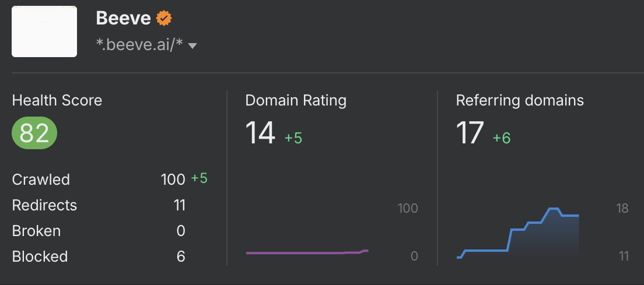Open the Domain Rating heading

296,100
